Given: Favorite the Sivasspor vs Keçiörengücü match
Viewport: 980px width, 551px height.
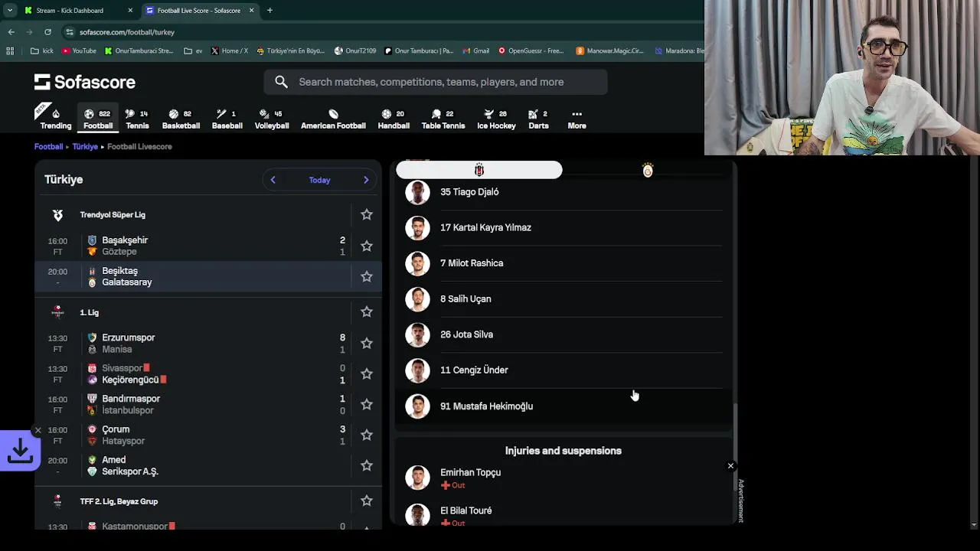Looking at the screenshot, I should point(367,373).
